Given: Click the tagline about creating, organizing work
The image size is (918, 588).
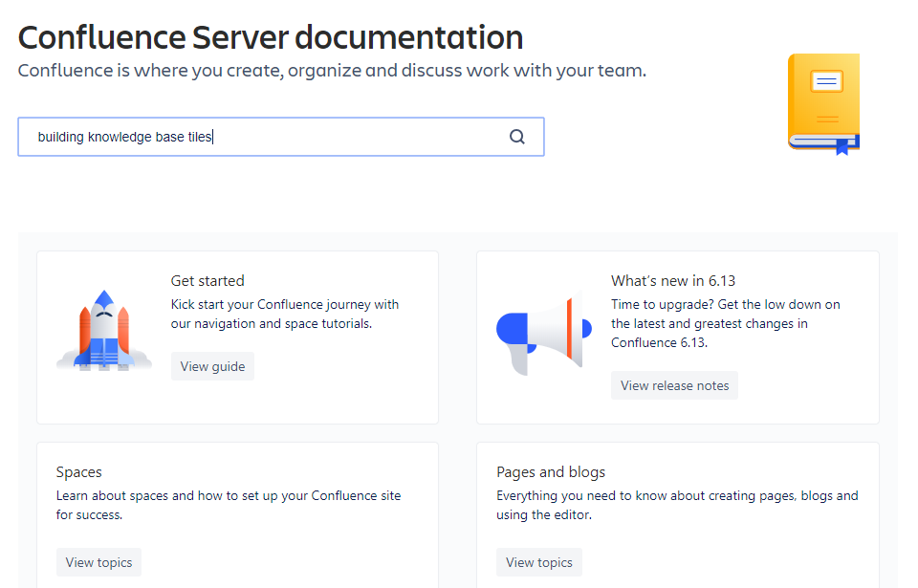Looking at the screenshot, I should click(332, 71).
